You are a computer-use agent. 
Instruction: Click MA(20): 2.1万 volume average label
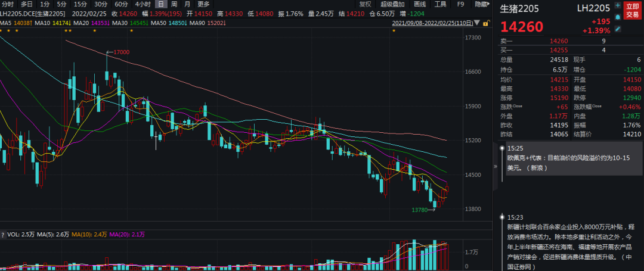click(x=127, y=235)
